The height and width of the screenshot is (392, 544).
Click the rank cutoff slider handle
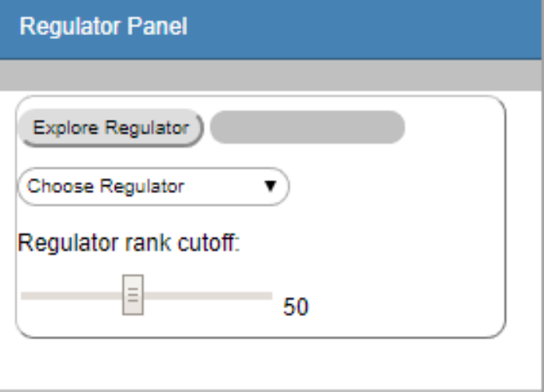(133, 295)
